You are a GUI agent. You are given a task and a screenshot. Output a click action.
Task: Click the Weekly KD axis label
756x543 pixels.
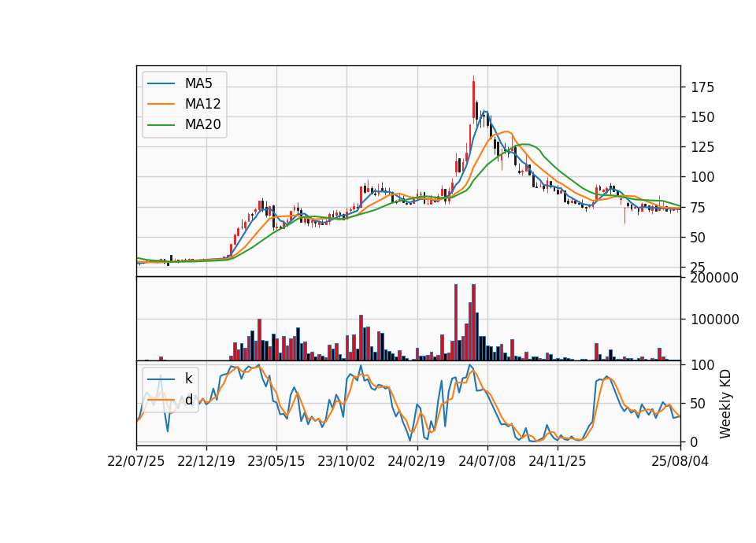coord(725,404)
